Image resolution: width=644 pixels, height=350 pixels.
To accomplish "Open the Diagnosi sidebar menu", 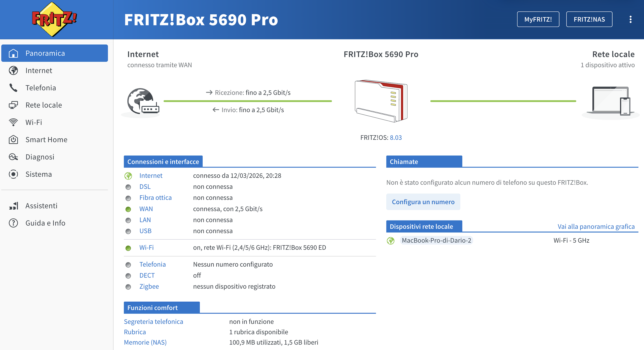I will (x=55, y=157).
